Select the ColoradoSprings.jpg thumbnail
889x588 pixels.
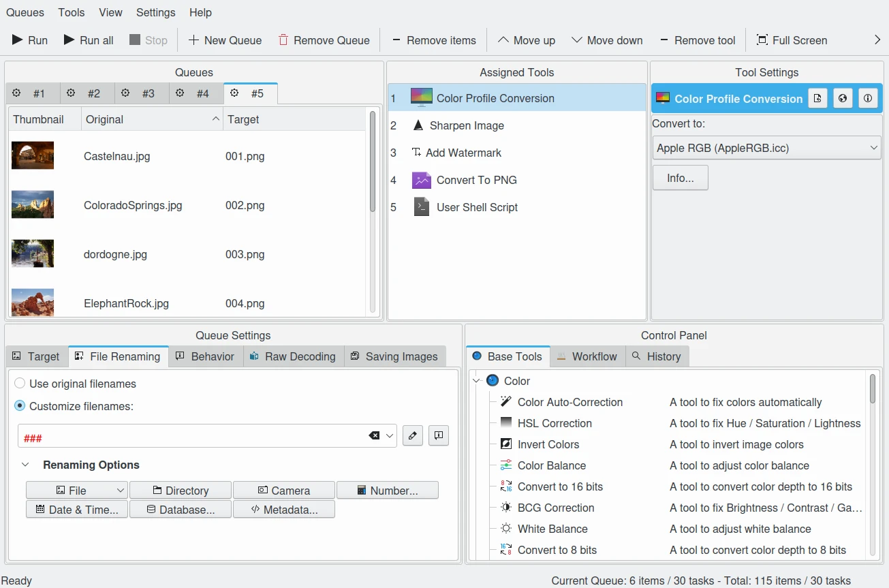click(x=33, y=204)
